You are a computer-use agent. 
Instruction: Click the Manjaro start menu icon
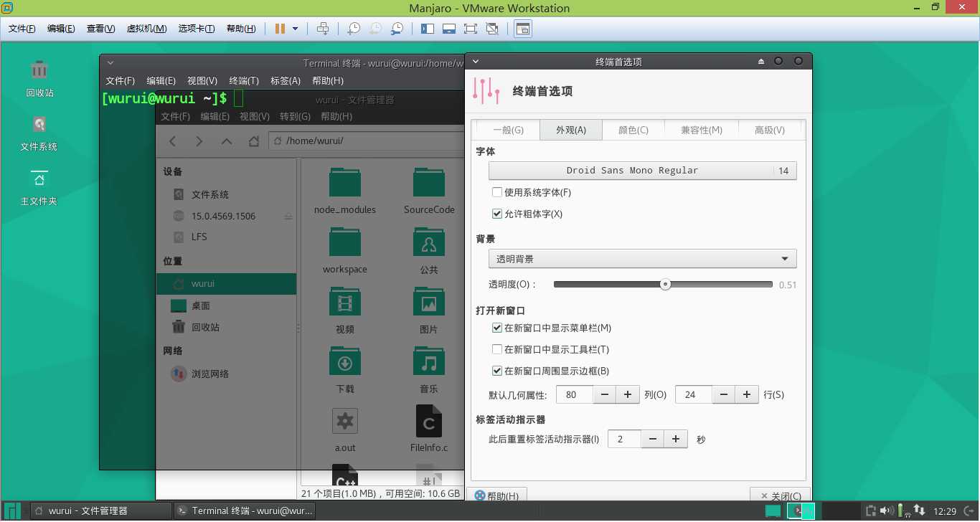point(14,511)
